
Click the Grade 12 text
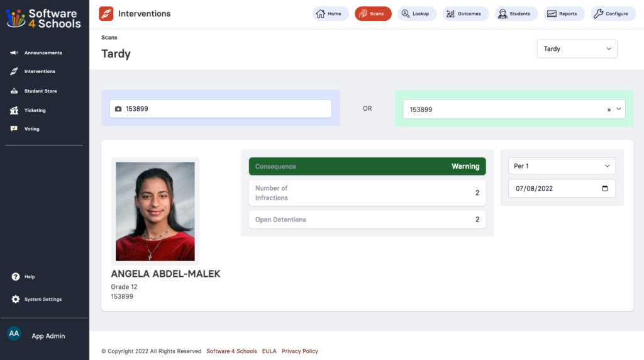pos(124,287)
